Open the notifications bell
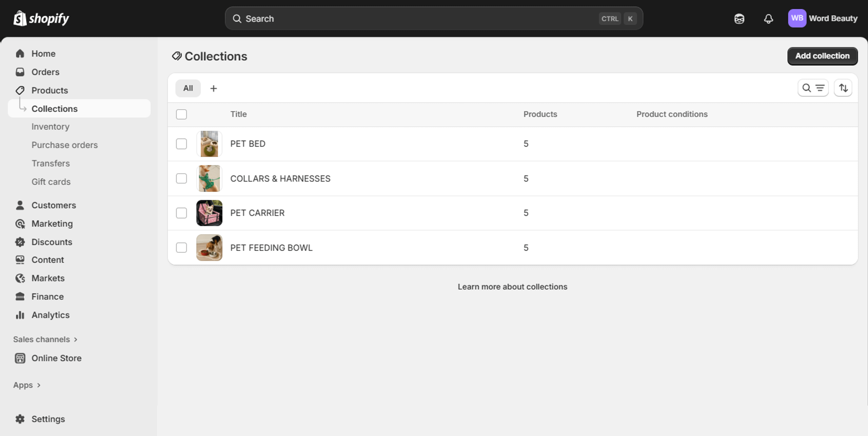The width and height of the screenshot is (868, 436). (x=768, y=19)
